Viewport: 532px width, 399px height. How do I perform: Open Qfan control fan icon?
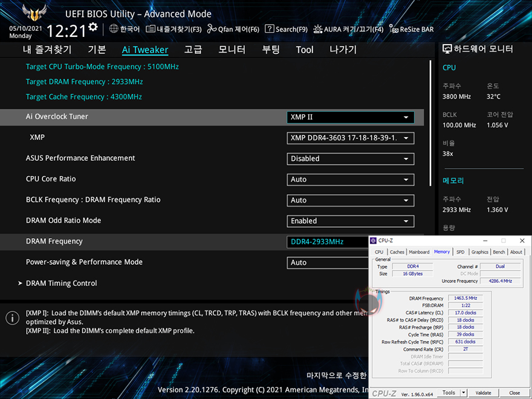click(212, 29)
